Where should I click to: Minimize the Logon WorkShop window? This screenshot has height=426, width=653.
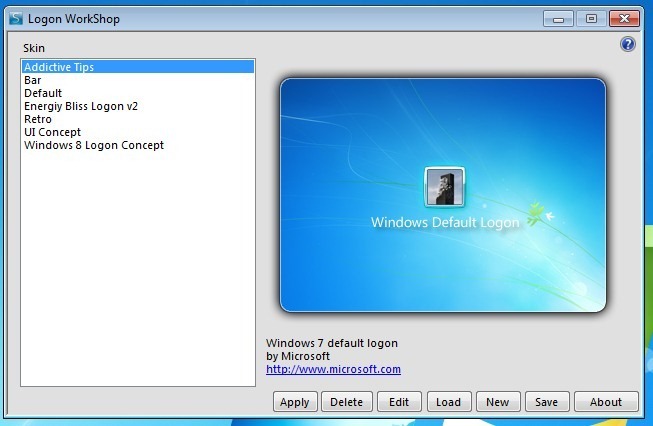point(558,19)
